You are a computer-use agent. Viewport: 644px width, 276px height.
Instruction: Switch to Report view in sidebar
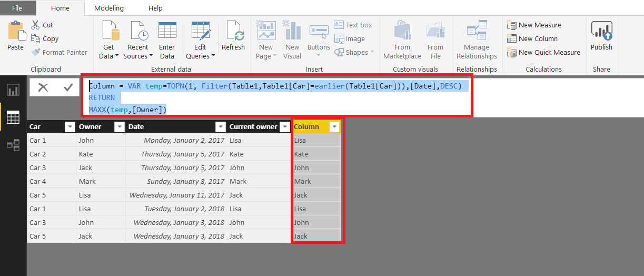pos(13,90)
